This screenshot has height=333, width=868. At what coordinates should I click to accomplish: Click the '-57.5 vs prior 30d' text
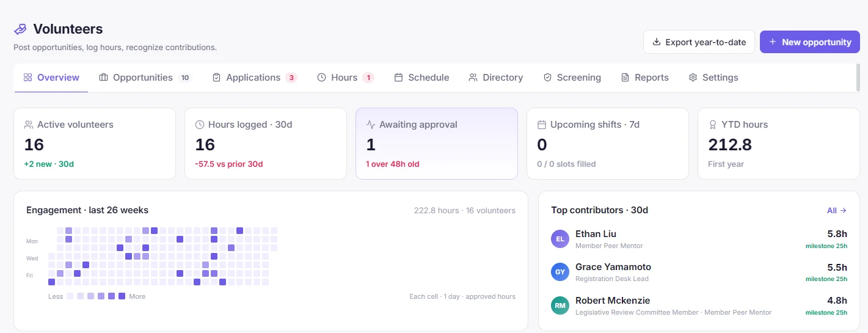229,164
